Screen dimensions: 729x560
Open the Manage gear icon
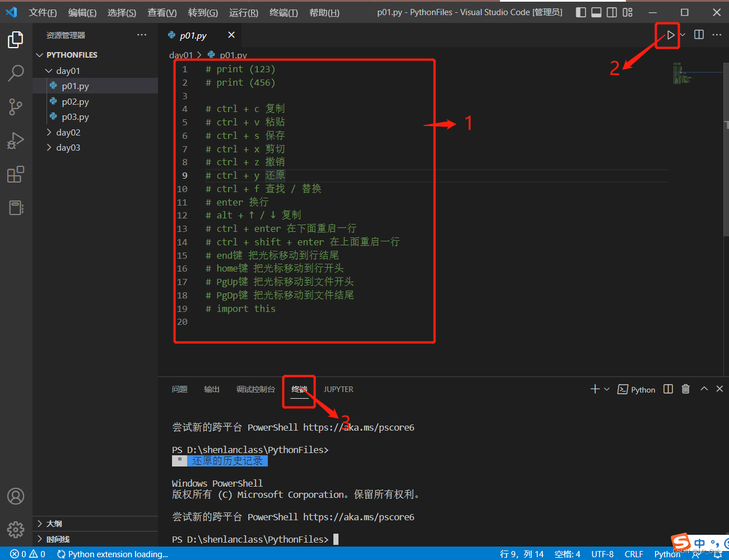pos(16,529)
